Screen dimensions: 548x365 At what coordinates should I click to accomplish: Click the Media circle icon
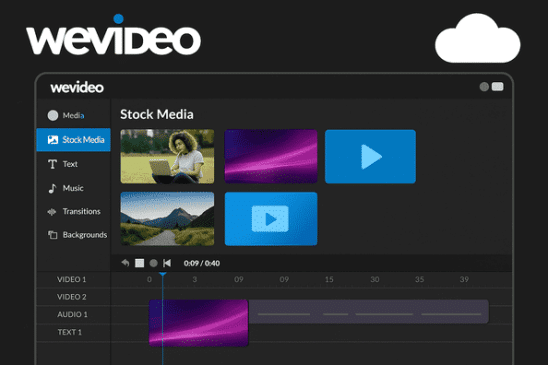53,115
